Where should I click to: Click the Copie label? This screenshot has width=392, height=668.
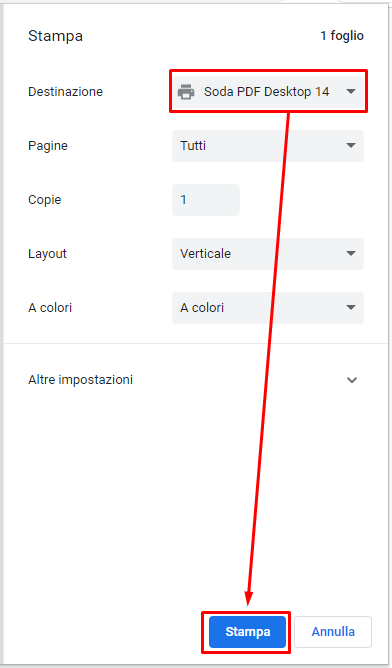tap(45, 200)
